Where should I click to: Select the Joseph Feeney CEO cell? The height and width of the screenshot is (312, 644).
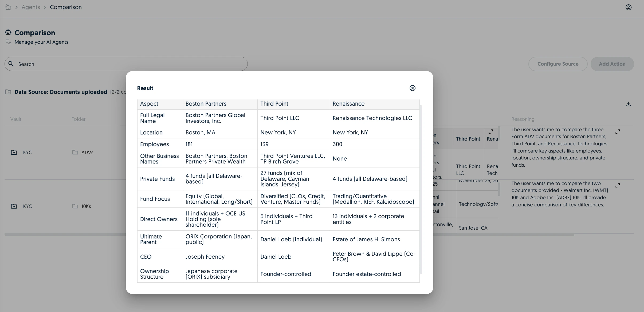click(220, 257)
